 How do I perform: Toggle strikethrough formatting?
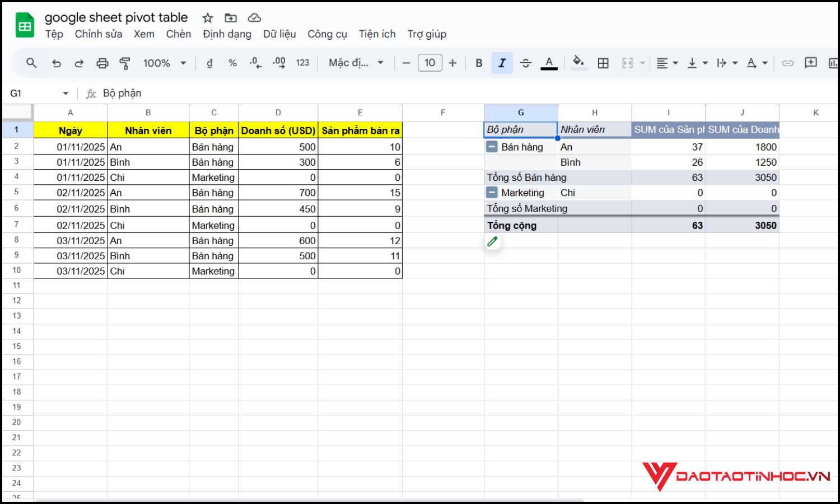coord(525,63)
